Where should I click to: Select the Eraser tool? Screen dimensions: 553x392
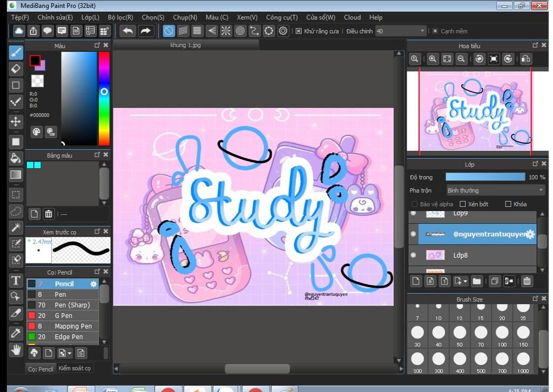(x=16, y=69)
